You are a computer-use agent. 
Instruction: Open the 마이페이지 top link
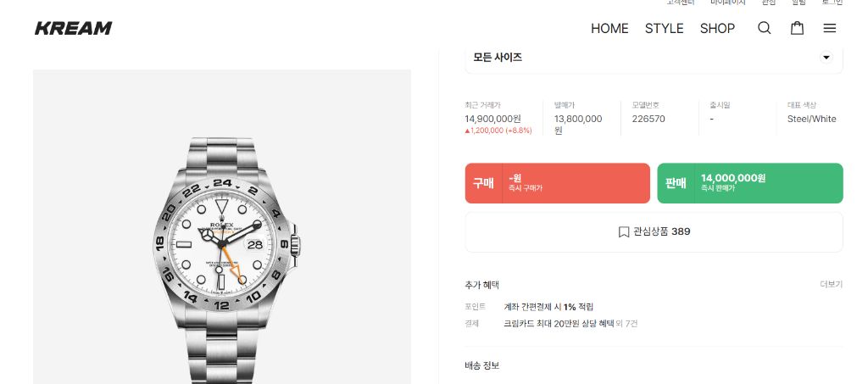(x=728, y=3)
